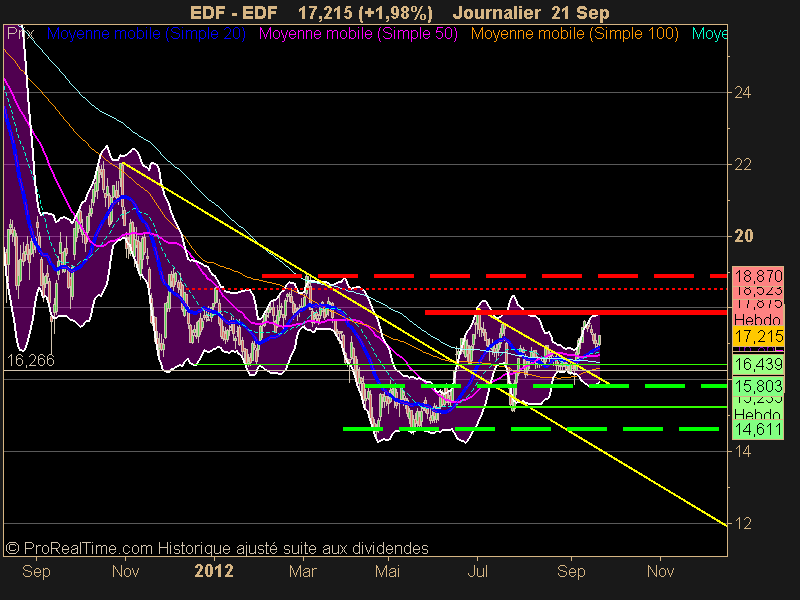The height and width of the screenshot is (600, 800).
Task: Click the "Moyenne mobile (Simple 20)" legend label
Action: pyautogui.click(x=146, y=34)
